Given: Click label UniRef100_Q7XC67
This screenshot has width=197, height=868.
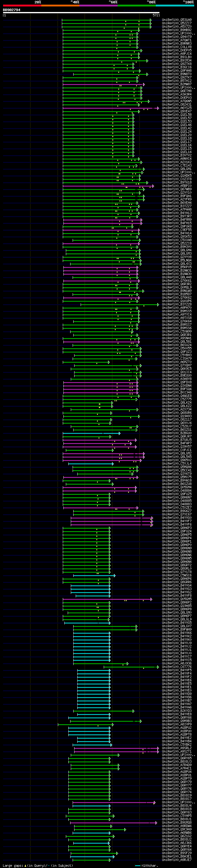Looking at the screenshot, I should click(x=177, y=514).
